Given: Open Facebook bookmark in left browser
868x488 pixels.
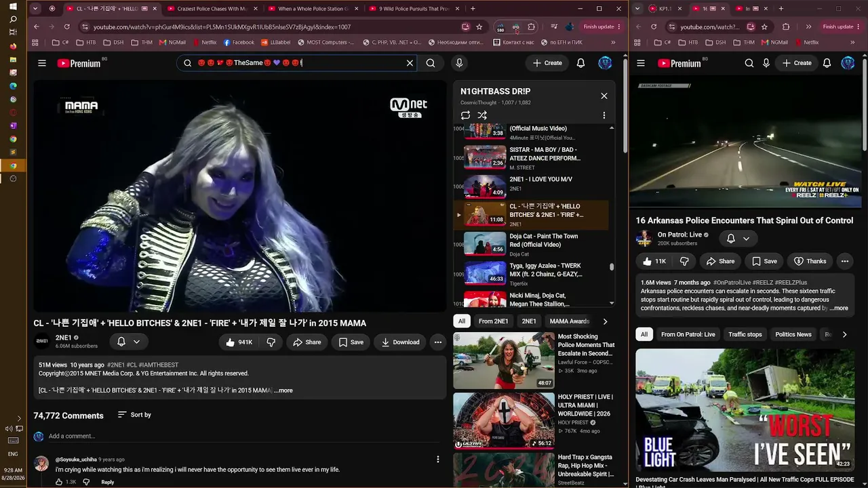Looking at the screenshot, I should [239, 42].
